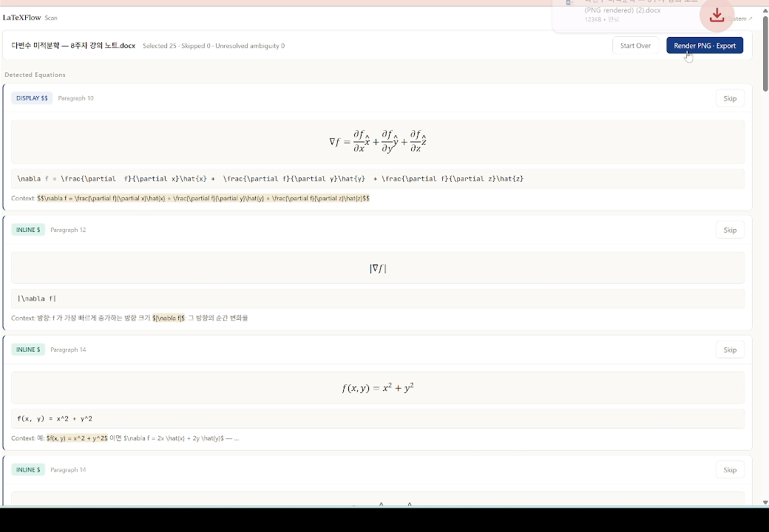Skip the last visible Paragraph 14 equation
Viewport: 769px width, 532px height.
point(730,470)
